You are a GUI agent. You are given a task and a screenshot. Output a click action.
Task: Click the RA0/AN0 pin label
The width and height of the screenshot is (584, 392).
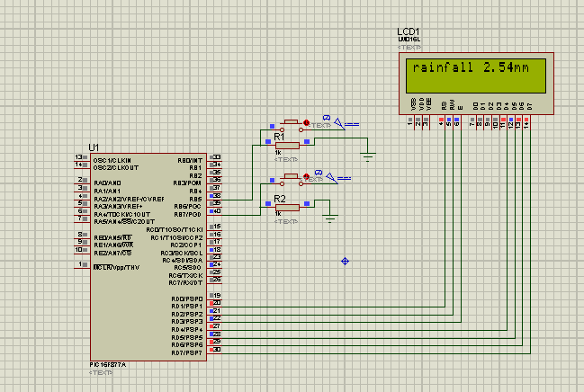[x=107, y=183]
